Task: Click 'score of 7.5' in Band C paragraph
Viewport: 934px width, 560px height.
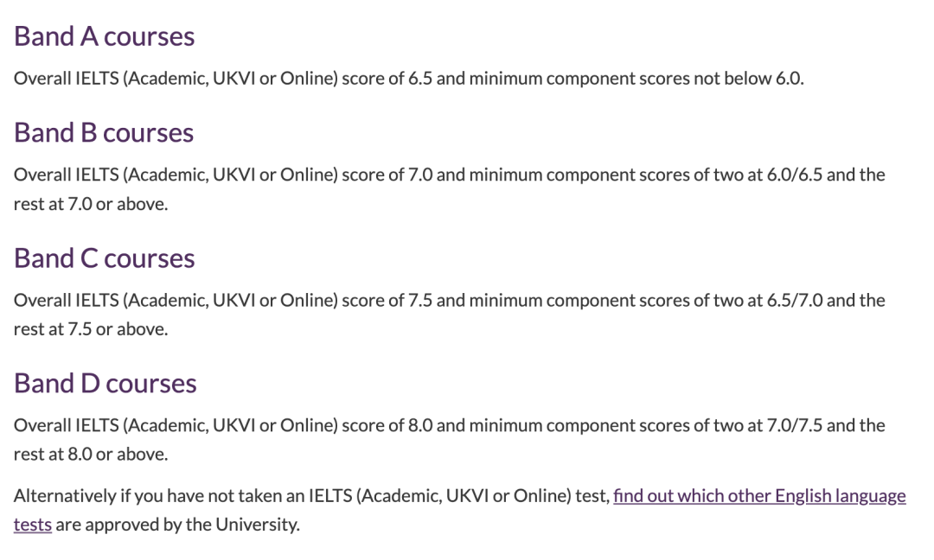Action: click(387, 300)
